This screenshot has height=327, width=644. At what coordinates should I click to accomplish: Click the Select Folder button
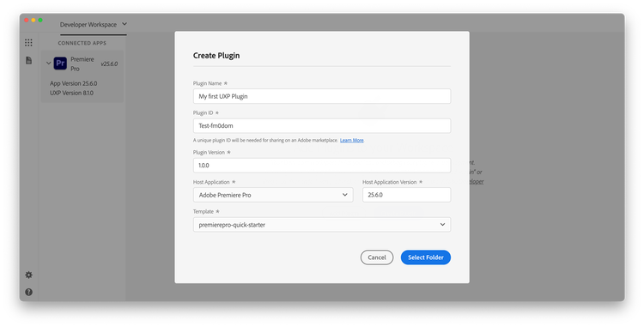(426, 257)
